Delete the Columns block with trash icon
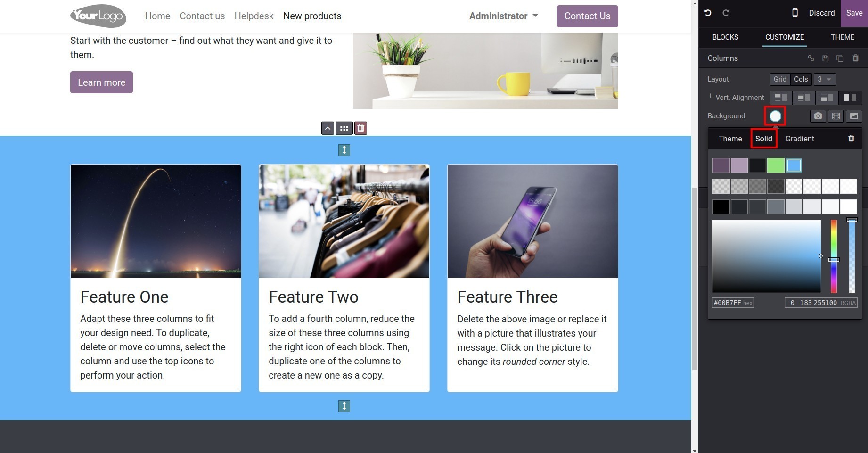Viewport: 868px width, 453px height. [856, 58]
